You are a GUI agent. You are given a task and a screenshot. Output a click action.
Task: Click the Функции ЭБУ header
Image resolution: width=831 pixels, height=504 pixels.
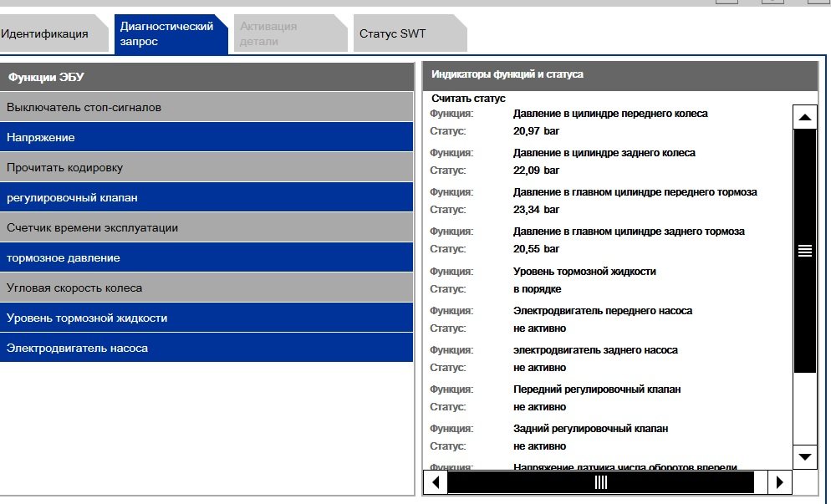[x=206, y=77]
